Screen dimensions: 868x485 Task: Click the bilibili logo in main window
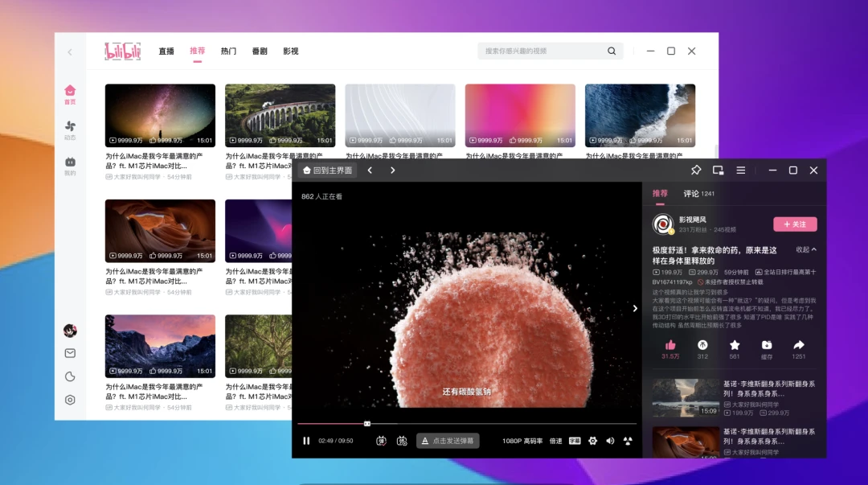click(122, 51)
